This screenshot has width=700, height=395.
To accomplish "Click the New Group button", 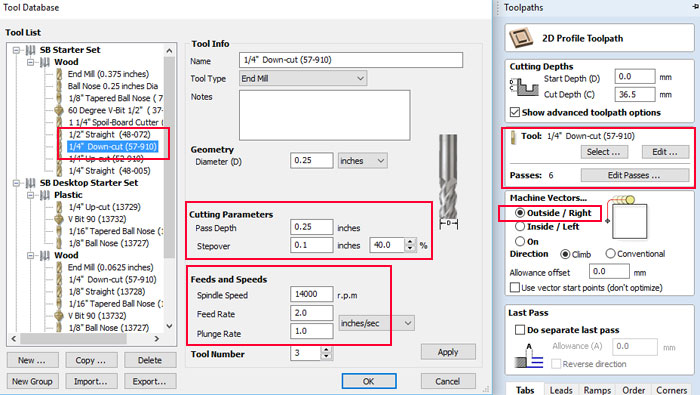I will click(33, 382).
